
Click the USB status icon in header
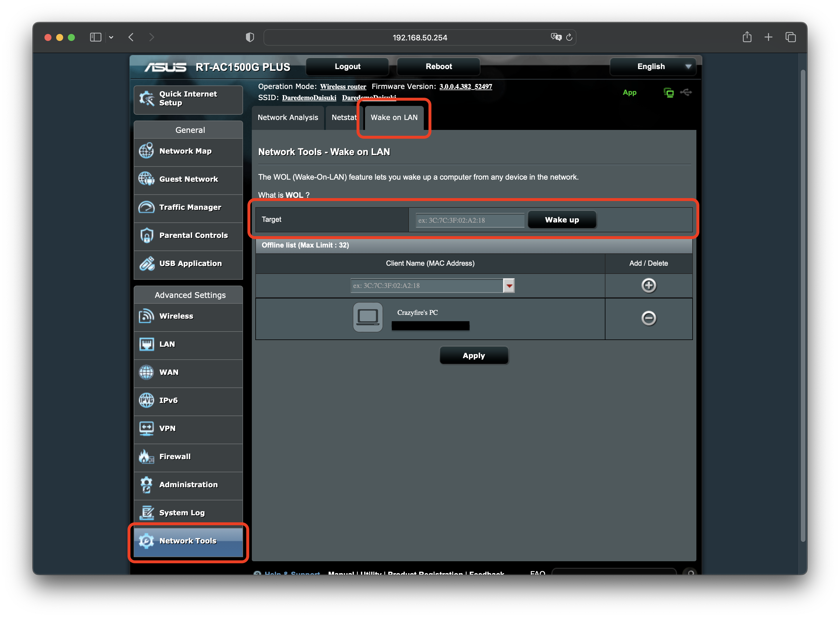click(686, 92)
